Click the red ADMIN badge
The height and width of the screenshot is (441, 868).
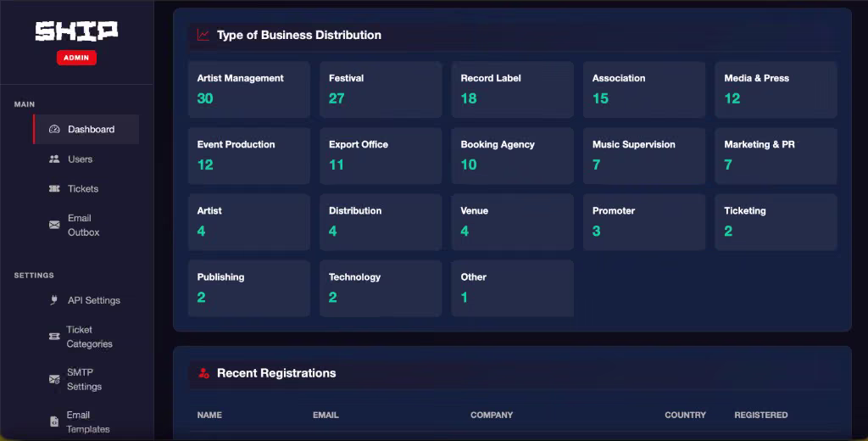pos(76,58)
